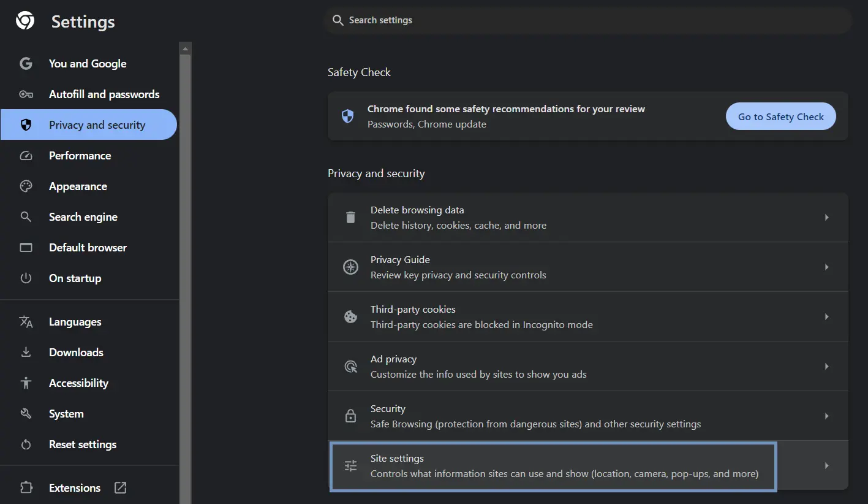Focus the Search settings field

(x=588, y=20)
